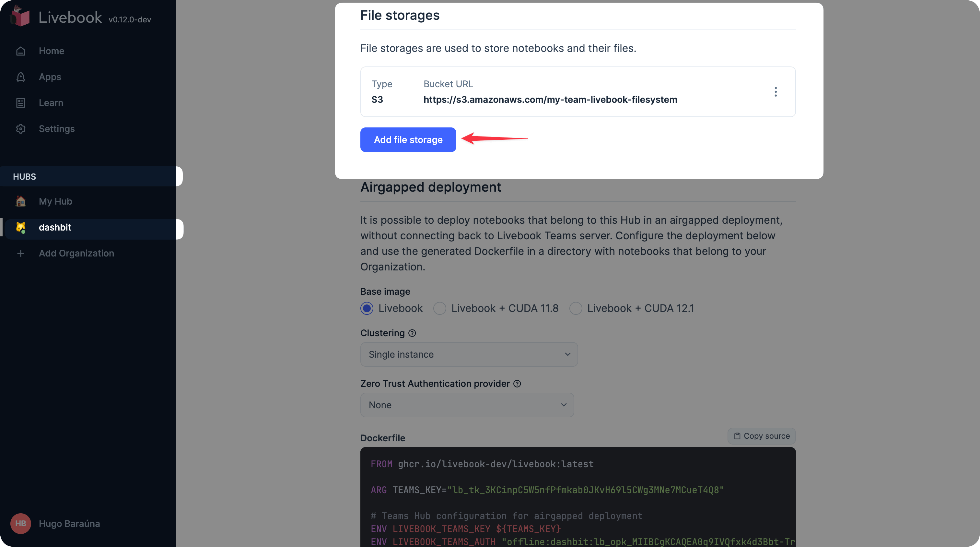
Task: Click the plus icon for Add Organization
Action: 21,253
